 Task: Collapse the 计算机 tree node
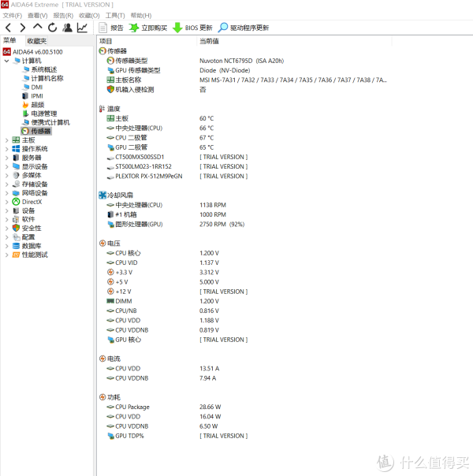(x=6, y=61)
